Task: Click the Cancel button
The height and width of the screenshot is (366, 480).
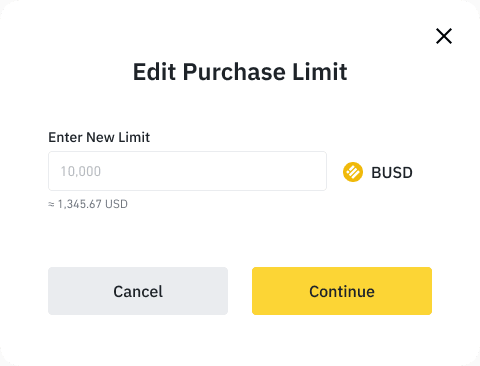Action: tap(138, 291)
